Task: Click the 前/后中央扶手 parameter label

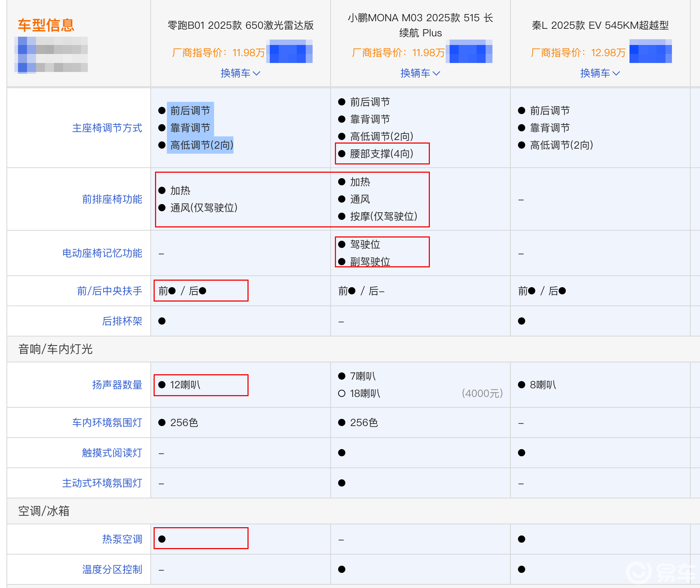Action: point(109,291)
